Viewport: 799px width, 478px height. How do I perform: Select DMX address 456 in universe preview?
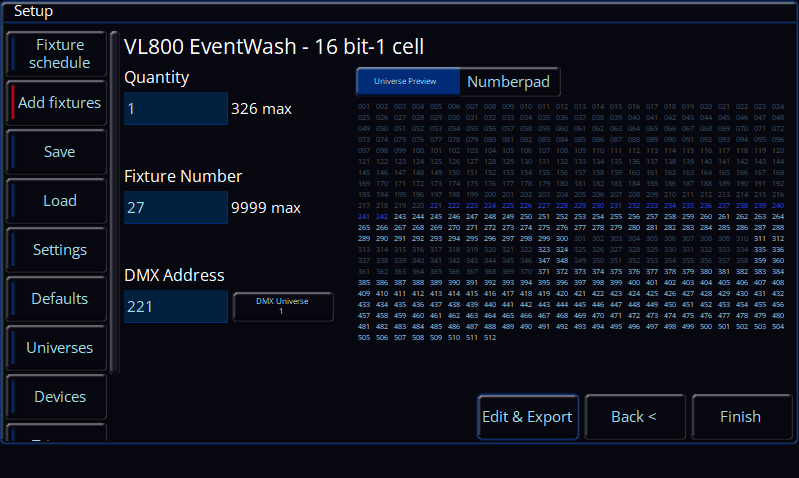(778, 304)
